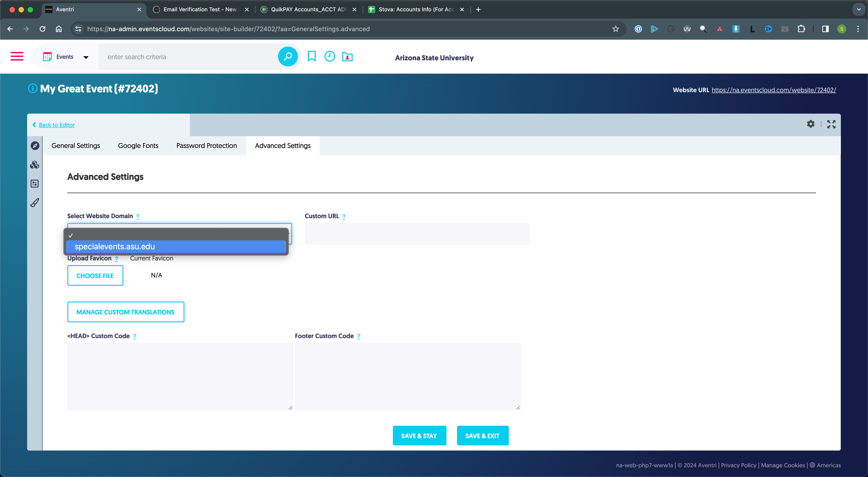Click help icon for Footer Custom Code
Image resolution: width=868 pixels, height=477 pixels.
pos(359,336)
